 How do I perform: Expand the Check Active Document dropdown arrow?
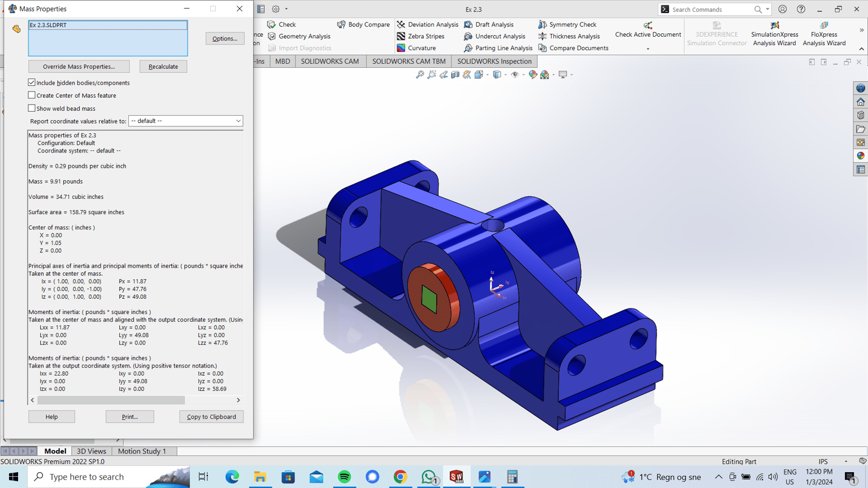pyautogui.click(x=648, y=49)
